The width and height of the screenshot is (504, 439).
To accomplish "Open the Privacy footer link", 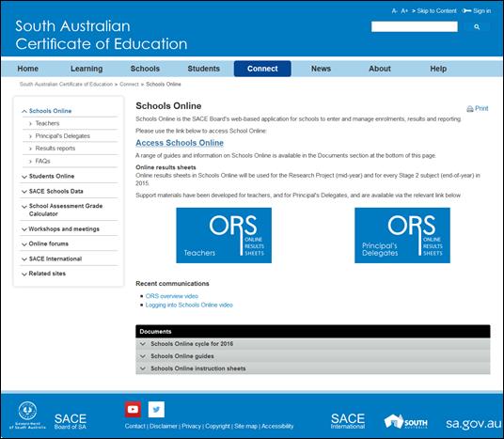I will click(x=191, y=426).
